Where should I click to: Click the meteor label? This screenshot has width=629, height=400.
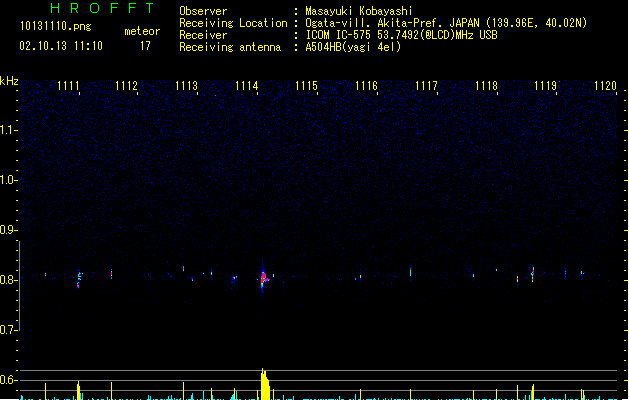[142, 31]
